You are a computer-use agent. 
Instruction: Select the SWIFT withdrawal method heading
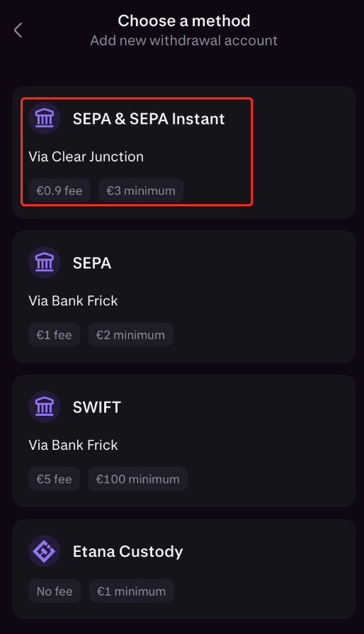coord(97,407)
